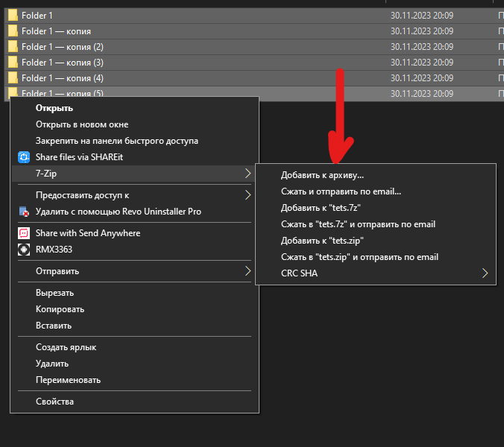Select the Folder 1 — копия (3) name

coord(63,63)
